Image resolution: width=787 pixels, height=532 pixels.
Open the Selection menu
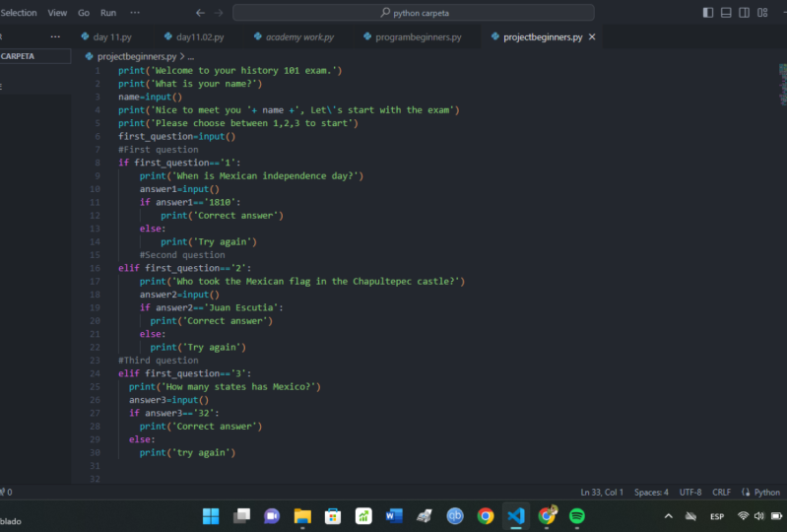[x=18, y=13]
